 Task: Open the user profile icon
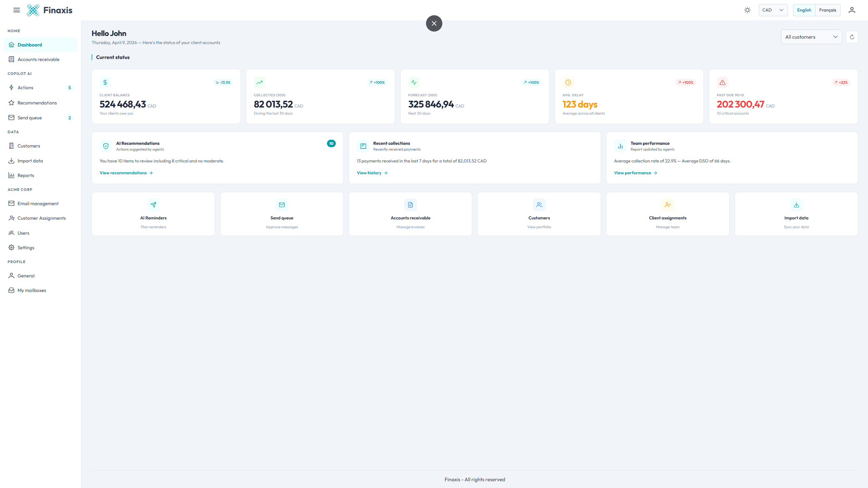click(852, 10)
